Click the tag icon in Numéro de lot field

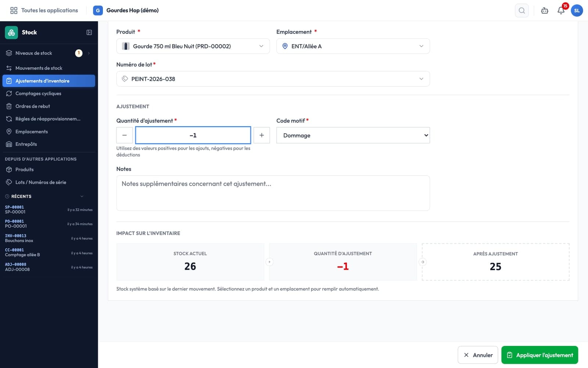coord(125,79)
